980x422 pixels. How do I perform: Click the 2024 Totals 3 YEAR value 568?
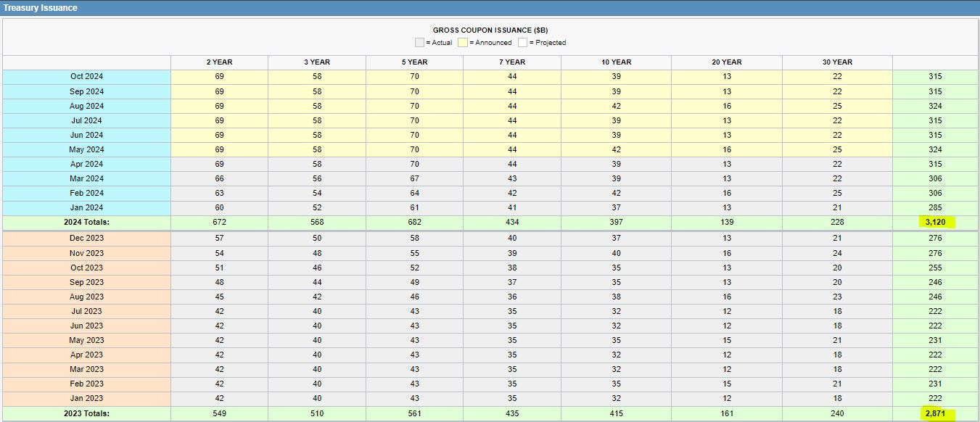[317, 223]
